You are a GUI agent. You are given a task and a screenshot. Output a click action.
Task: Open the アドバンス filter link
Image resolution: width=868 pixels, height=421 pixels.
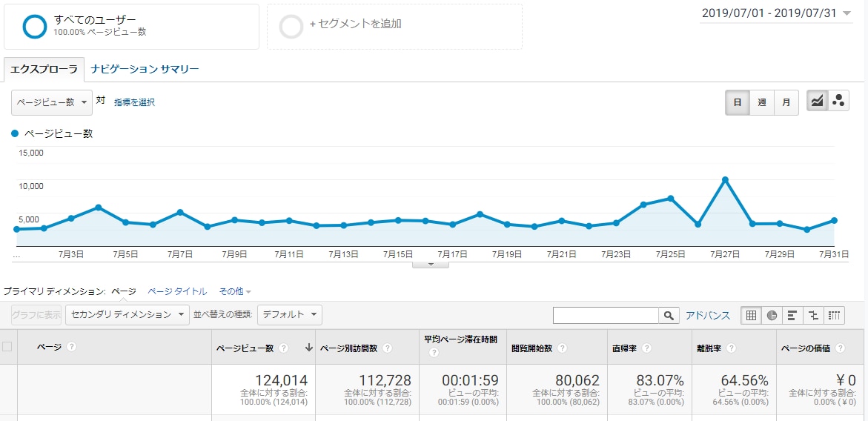708,315
